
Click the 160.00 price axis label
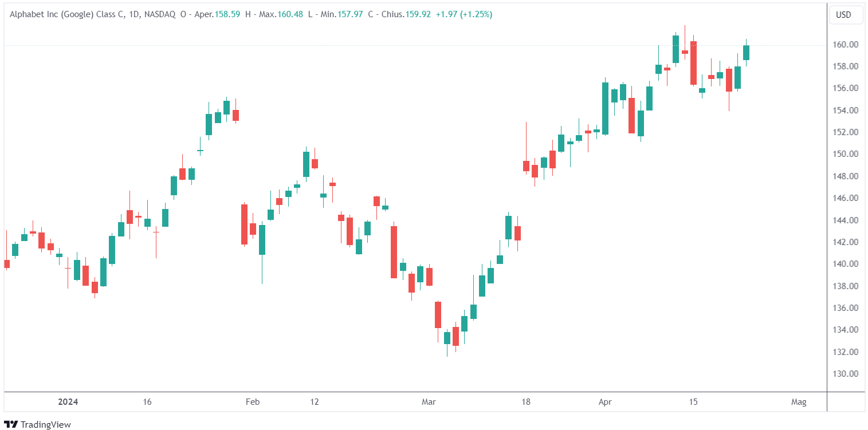click(846, 45)
